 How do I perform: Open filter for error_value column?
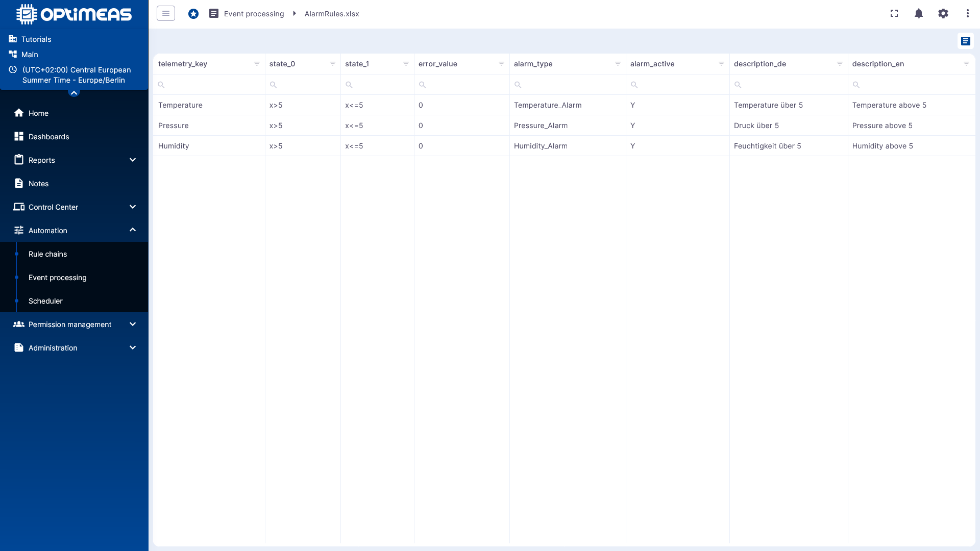click(501, 64)
